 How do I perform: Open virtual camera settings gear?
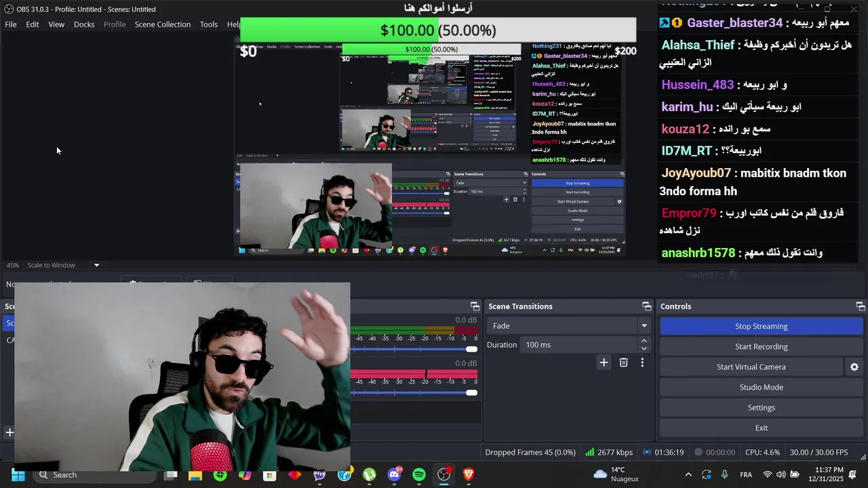coord(854,367)
